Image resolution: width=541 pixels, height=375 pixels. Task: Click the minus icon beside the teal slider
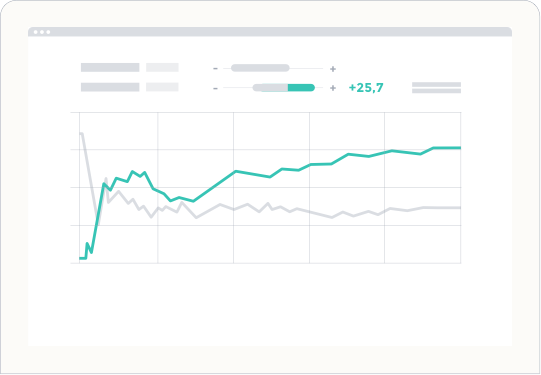pyautogui.click(x=215, y=89)
